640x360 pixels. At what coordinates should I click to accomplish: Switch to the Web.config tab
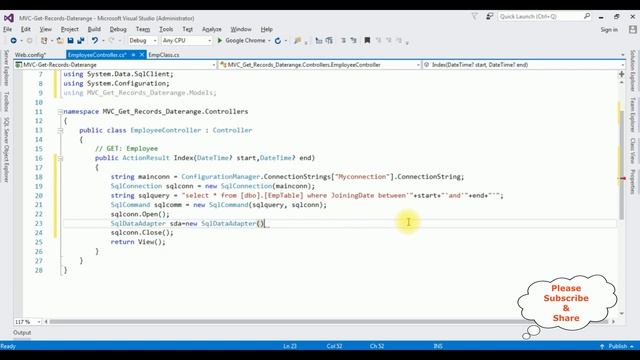click(30, 55)
